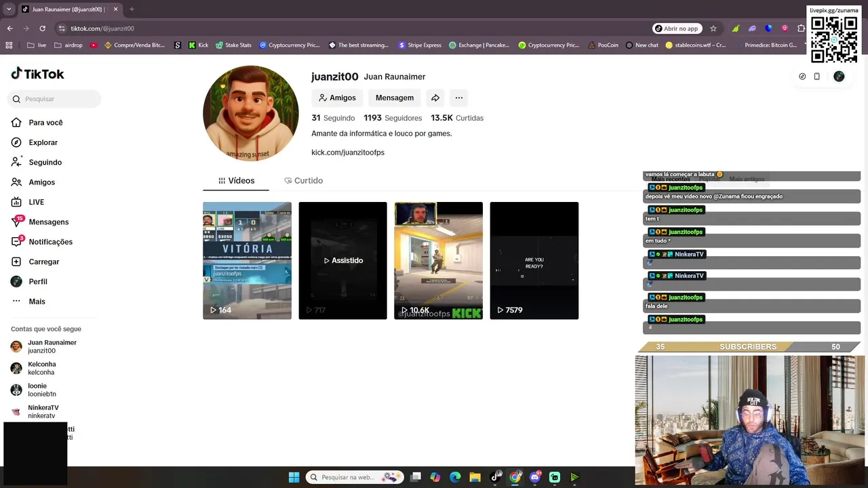Screen dimensions: 868x488
Task: Open the live bookmarks folder
Action: click(37, 45)
